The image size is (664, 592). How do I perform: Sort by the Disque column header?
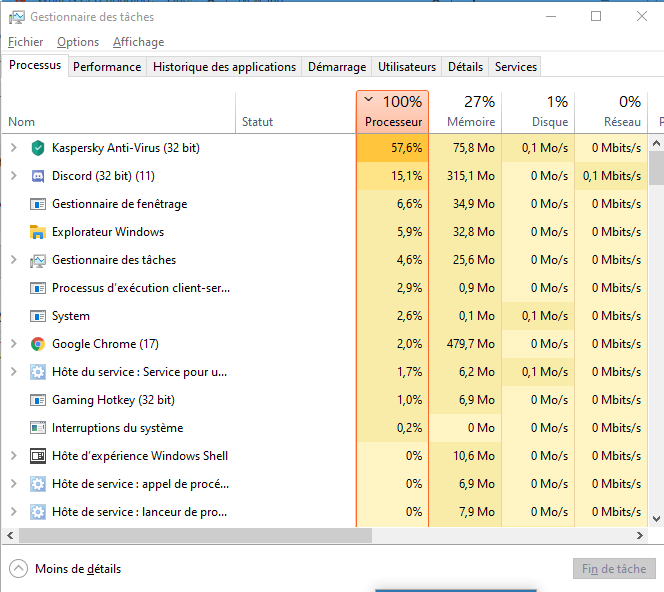click(538, 112)
